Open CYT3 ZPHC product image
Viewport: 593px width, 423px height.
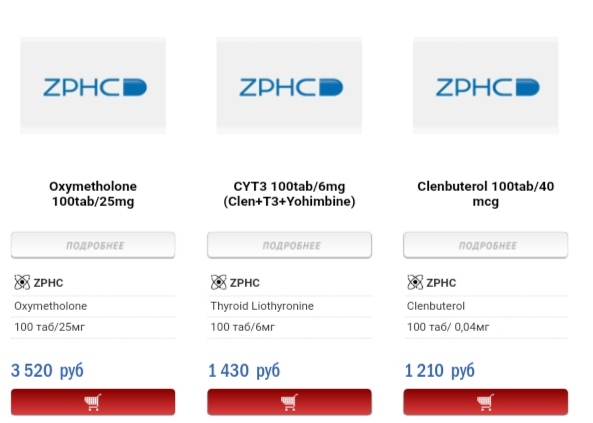(x=289, y=86)
